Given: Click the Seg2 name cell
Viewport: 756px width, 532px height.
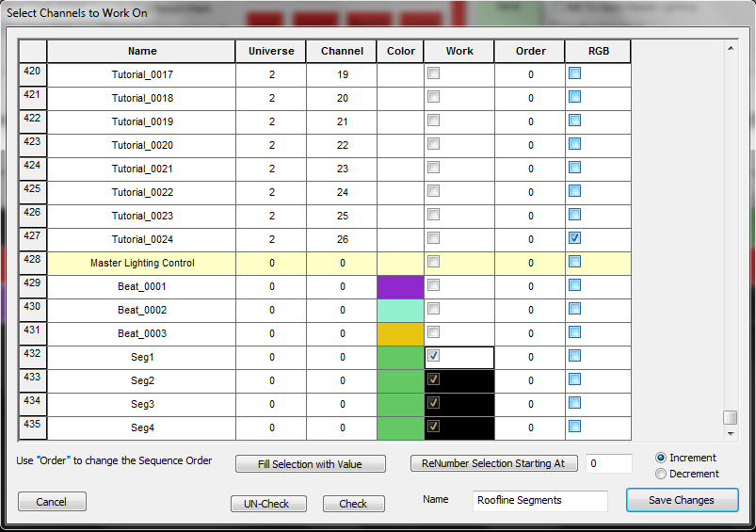Looking at the screenshot, I should tap(142, 381).
